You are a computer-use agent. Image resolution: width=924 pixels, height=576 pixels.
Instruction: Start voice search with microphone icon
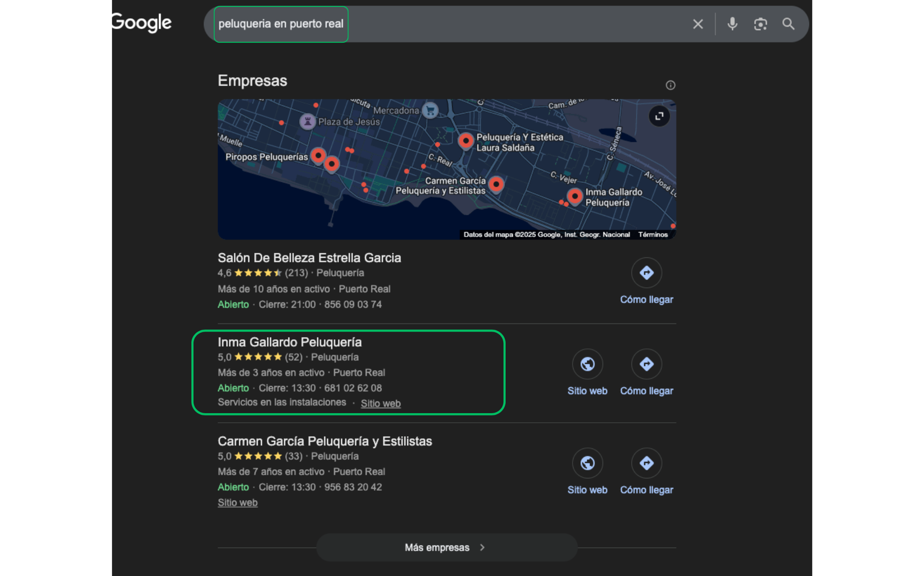[x=732, y=24]
